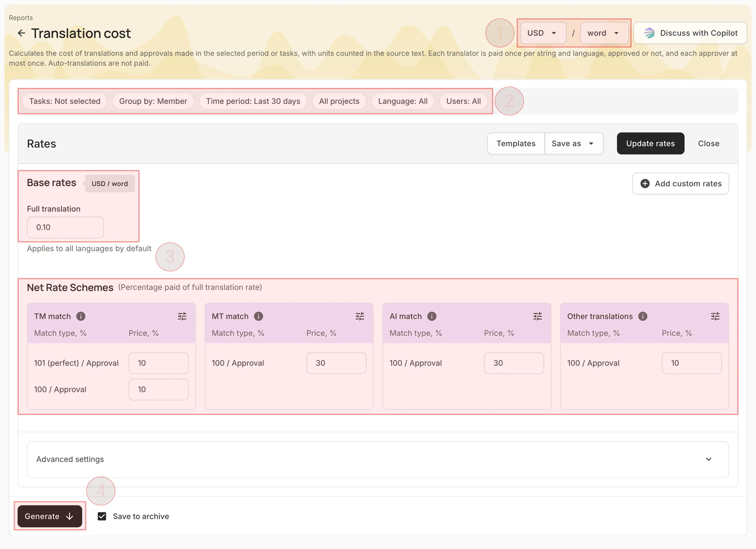Open TM match settings sliders icon
The height and width of the screenshot is (549, 756).
[x=182, y=316]
